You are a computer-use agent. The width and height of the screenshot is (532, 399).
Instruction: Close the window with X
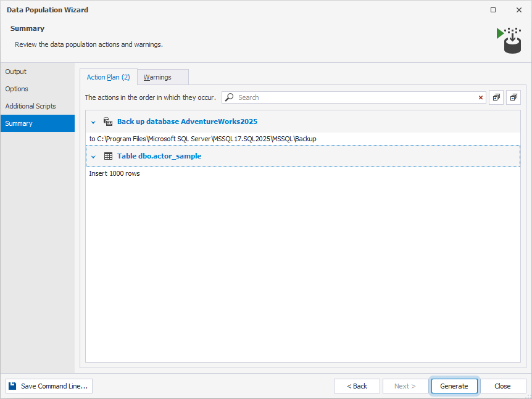pos(519,10)
